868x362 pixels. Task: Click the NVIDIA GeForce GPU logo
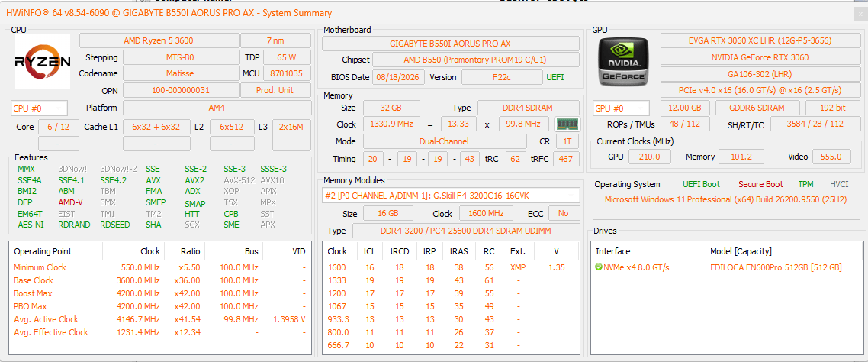point(625,62)
